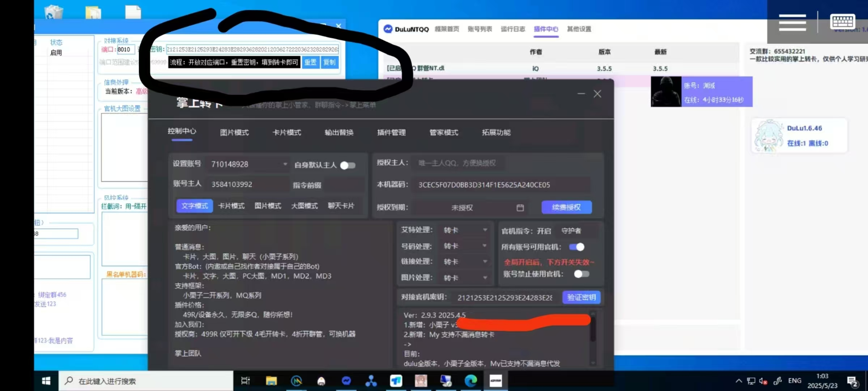Open the hamburger menu at top right
868x391 pixels.
pos(792,22)
